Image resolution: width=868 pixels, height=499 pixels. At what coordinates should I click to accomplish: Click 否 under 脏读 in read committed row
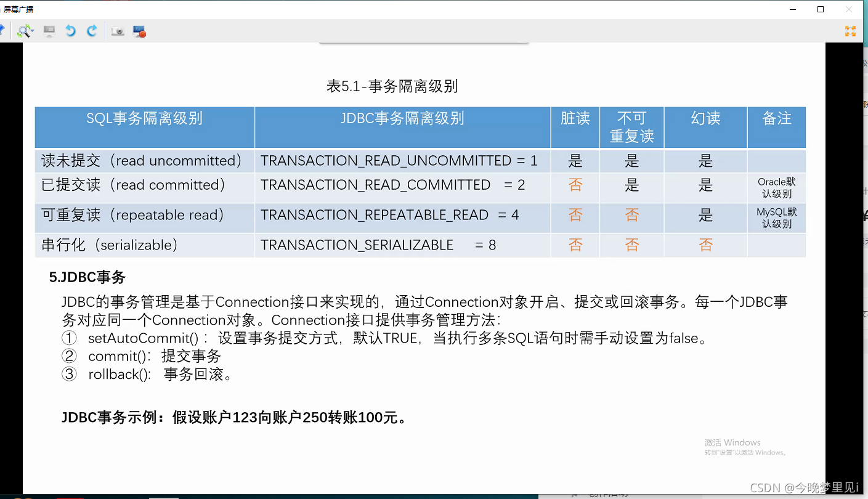coord(575,185)
